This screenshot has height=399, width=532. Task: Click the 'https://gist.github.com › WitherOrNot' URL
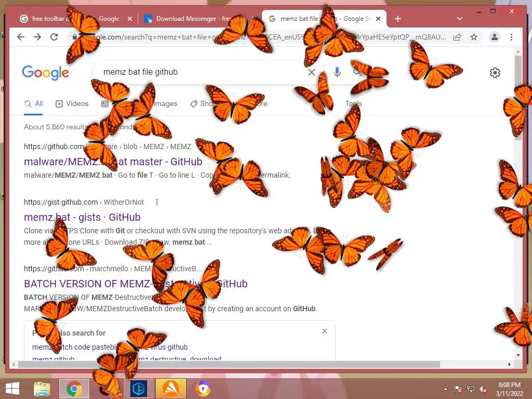pyautogui.click(x=84, y=202)
